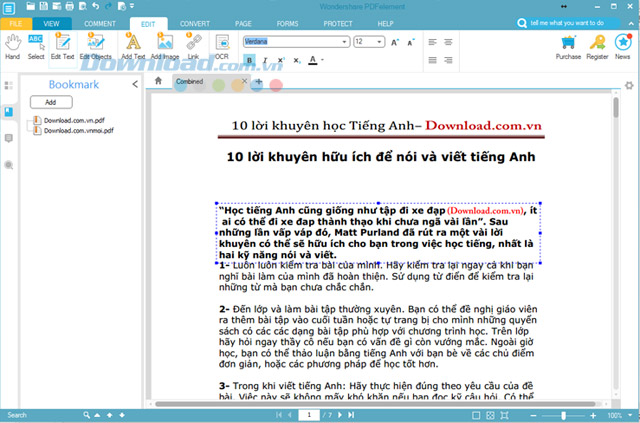The image size is (640, 423).
Task: Toggle the Bookmark panel in sidebar
Action: tap(9, 111)
